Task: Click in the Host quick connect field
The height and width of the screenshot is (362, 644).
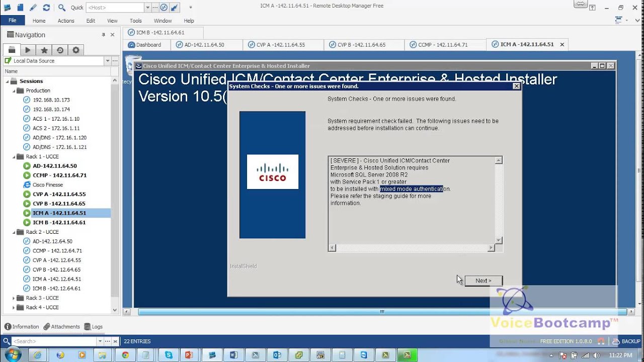Action: (x=115, y=8)
